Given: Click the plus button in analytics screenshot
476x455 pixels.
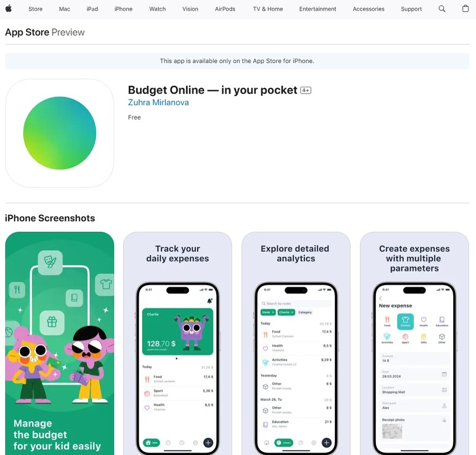Looking at the screenshot, I should [x=326, y=442].
